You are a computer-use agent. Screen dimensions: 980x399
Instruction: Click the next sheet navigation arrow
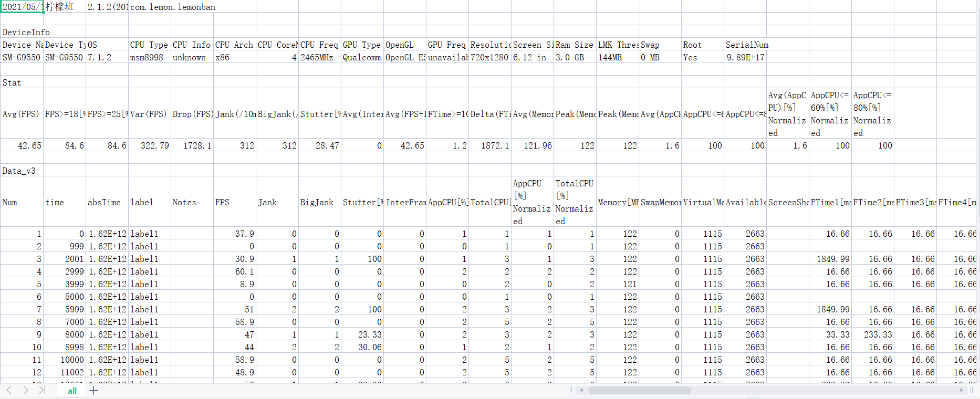tap(26, 390)
